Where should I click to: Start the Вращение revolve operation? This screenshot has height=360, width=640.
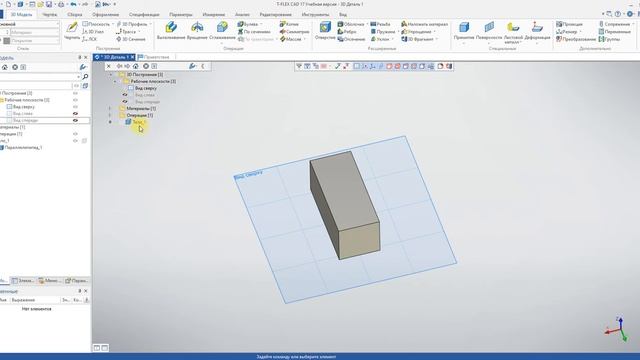[x=197, y=31]
